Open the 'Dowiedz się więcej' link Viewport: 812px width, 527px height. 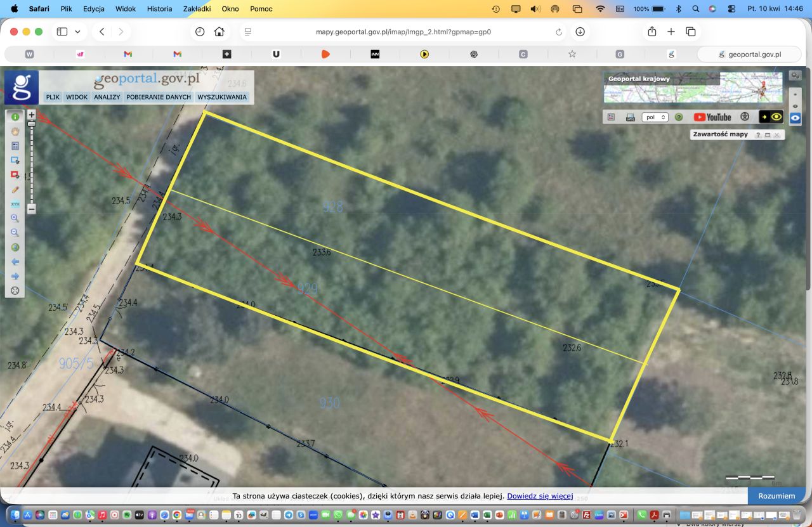540,496
